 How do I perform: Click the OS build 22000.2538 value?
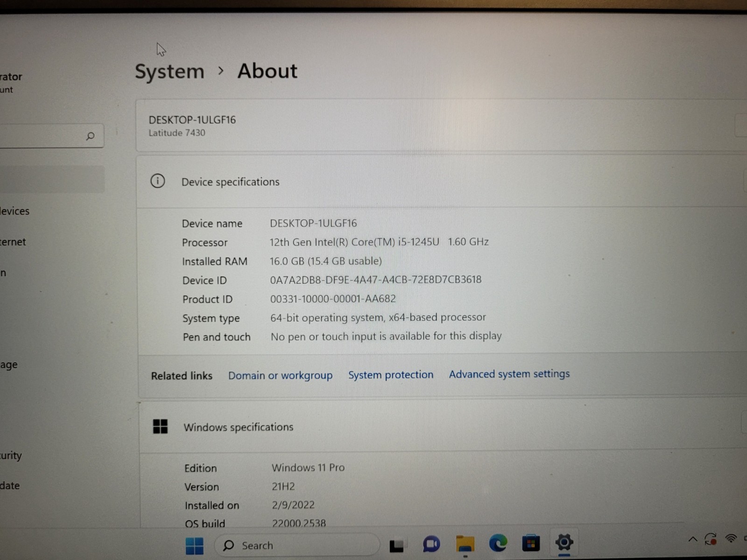pyautogui.click(x=299, y=523)
